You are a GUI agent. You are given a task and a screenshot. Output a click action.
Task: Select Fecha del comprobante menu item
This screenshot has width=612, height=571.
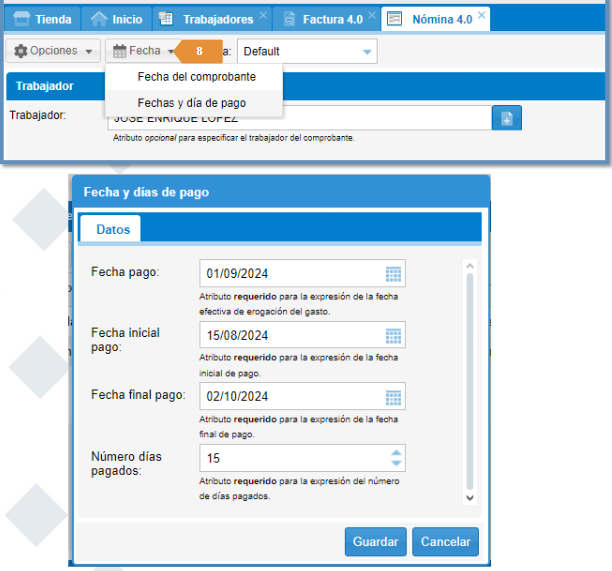(196, 77)
